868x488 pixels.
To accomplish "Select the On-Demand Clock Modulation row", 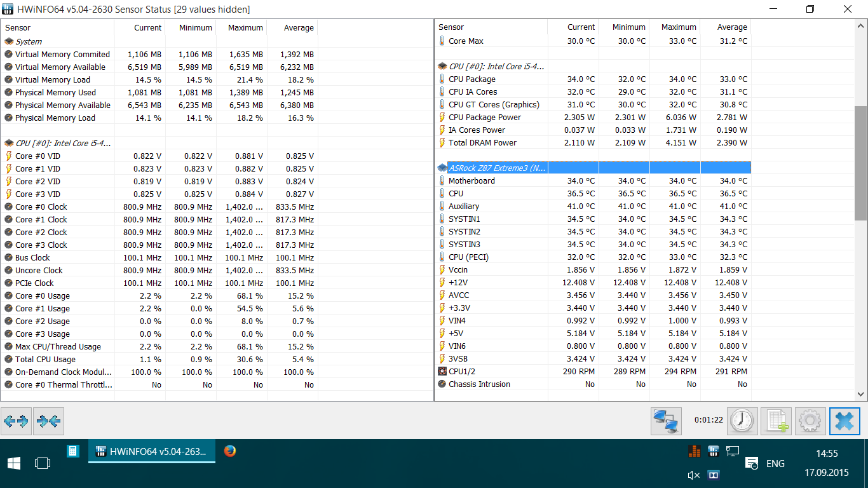I will [x=159, y=372].
